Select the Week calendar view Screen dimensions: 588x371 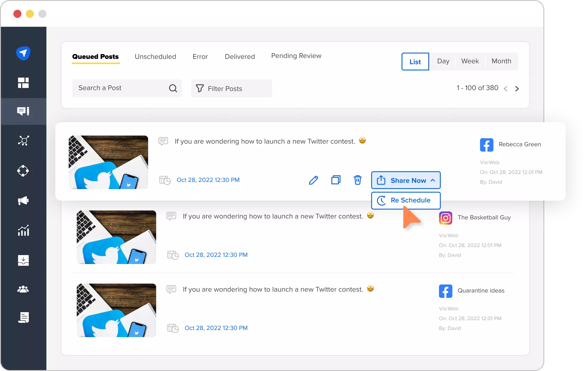(470, 61)
